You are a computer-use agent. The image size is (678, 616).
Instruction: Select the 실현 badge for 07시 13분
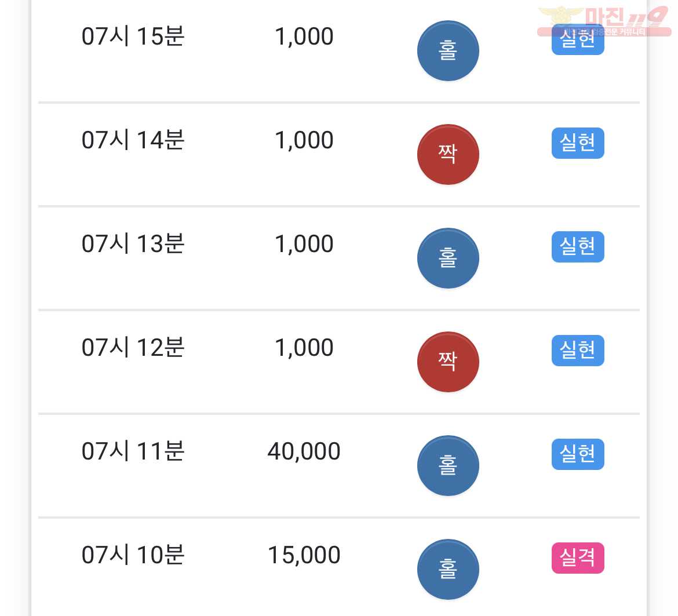point(578,247)
